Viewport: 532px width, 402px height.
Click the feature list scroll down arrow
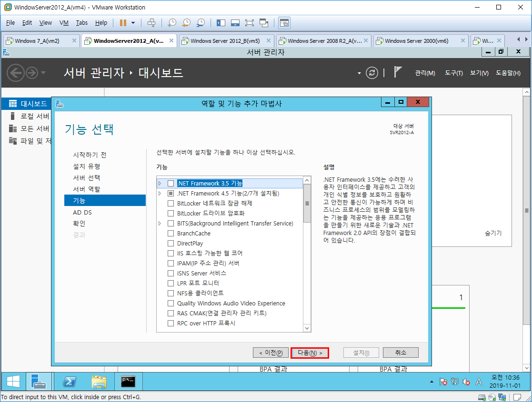pos(307,328)
